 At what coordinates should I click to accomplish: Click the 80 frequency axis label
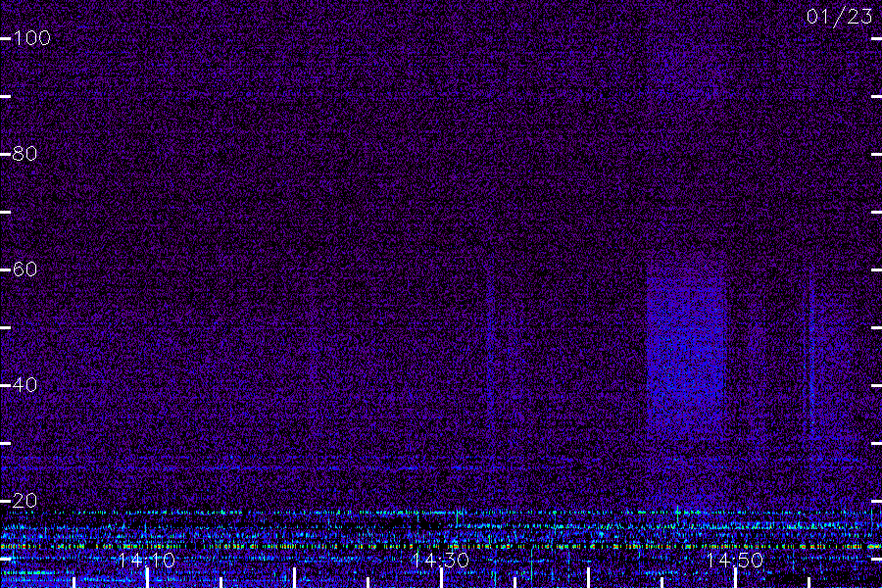tap(24, 154)
